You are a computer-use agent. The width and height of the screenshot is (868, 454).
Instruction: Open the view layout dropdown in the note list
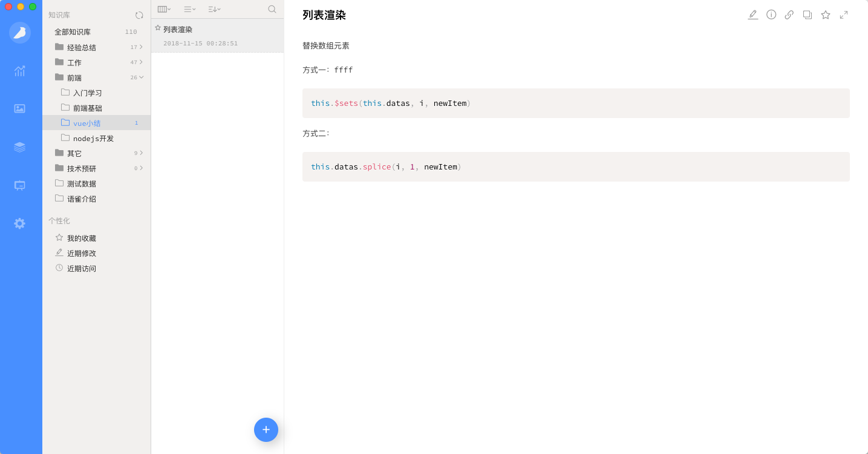tap(163, 9)
